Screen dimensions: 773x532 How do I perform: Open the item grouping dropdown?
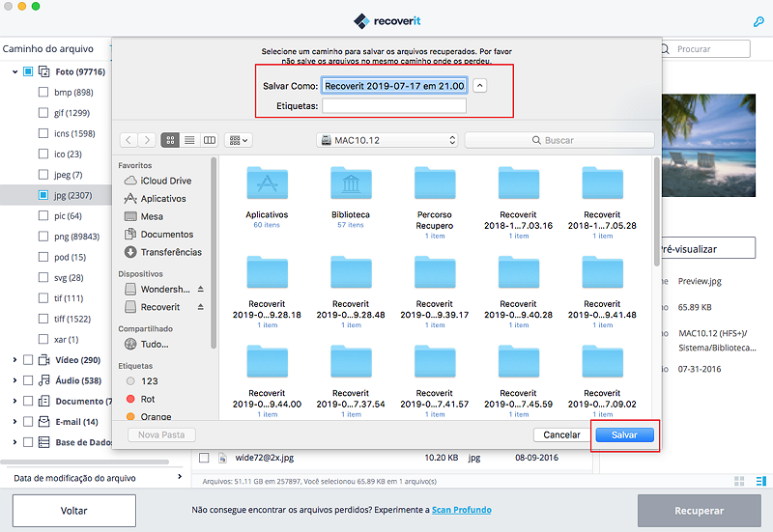coord(239,140)
